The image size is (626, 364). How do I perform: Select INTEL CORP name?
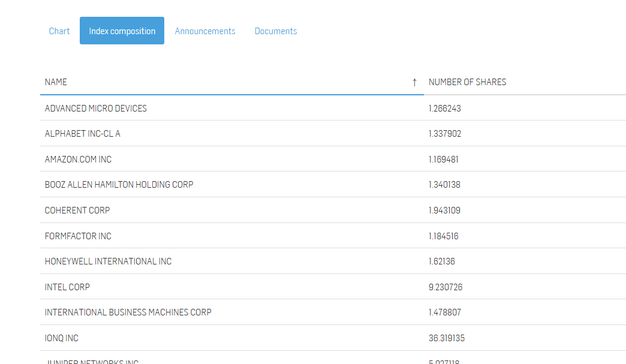[67, 287]
